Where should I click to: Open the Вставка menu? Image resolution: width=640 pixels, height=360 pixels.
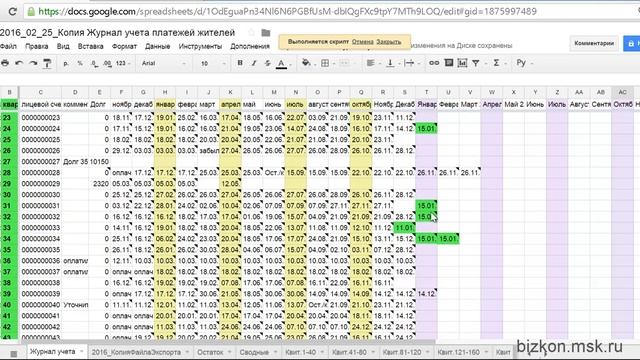[x=91, y=46]
